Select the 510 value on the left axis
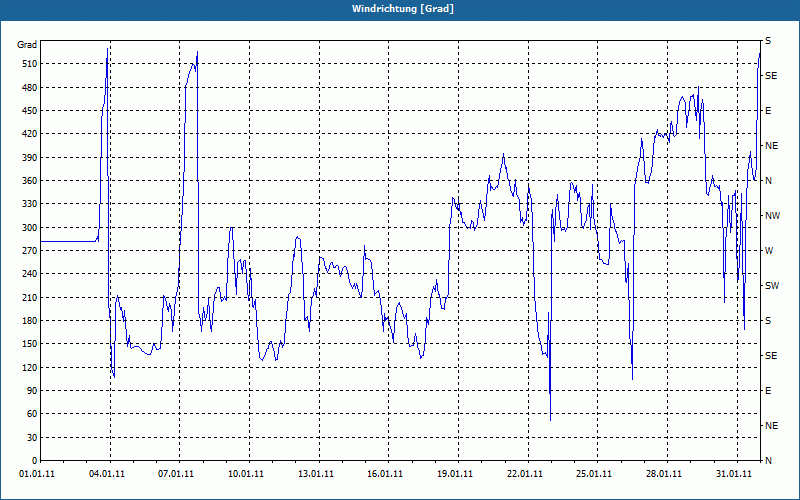This screenshot has height=500, width=800. (30, 64)
